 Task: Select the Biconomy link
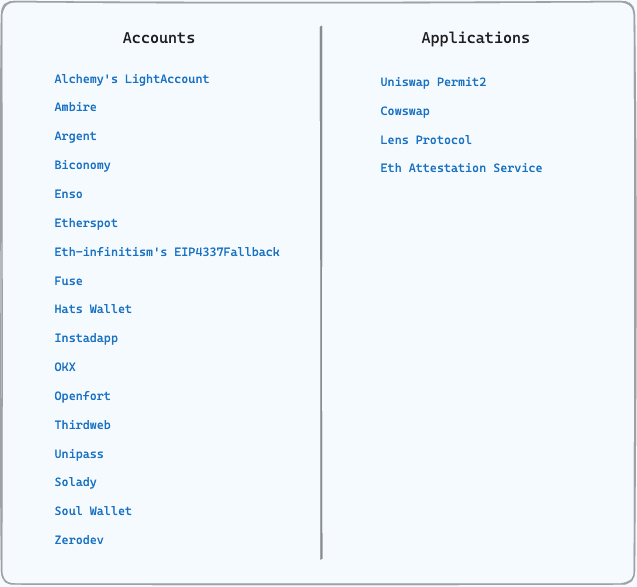pos(82,165)
